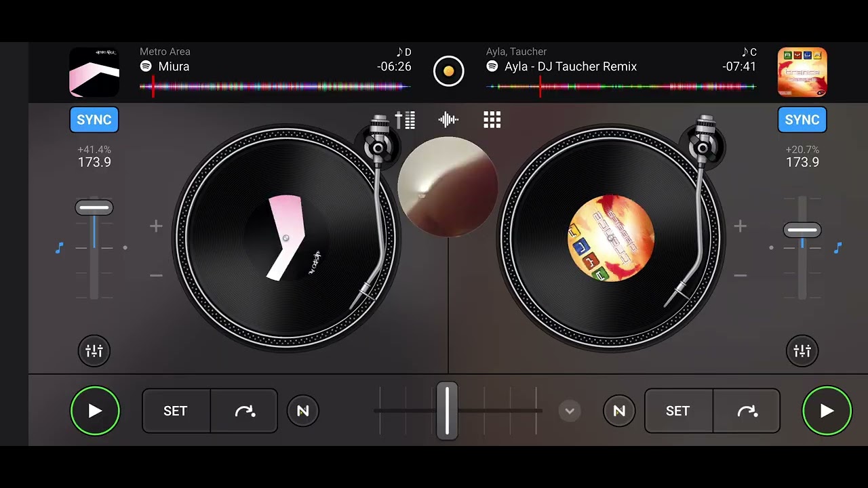Click the Ayla, Taucher artist name
Viewport: 868px width, 488px height.
pos(516,52)
